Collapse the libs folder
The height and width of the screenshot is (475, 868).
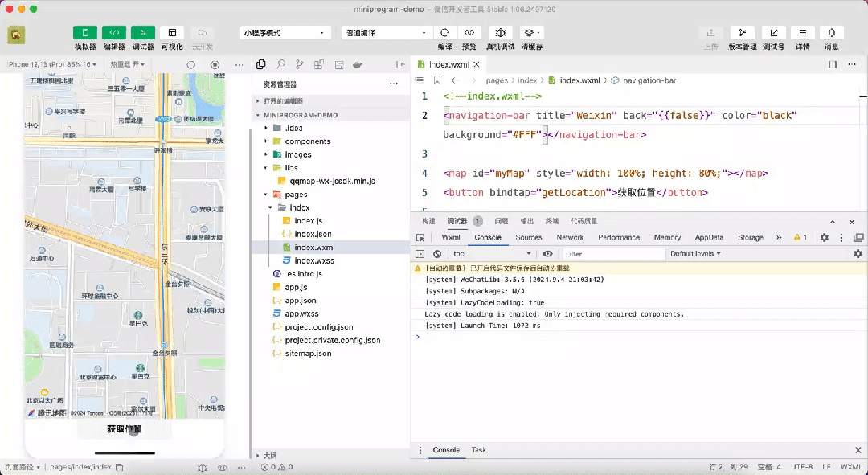click(330, 168)
